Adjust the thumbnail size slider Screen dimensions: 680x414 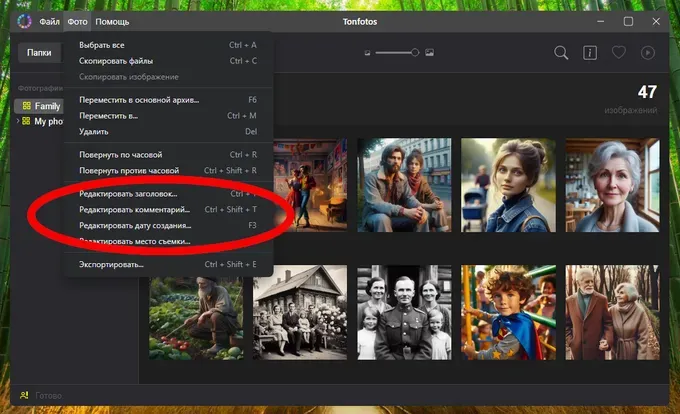[x=397, y=52]
